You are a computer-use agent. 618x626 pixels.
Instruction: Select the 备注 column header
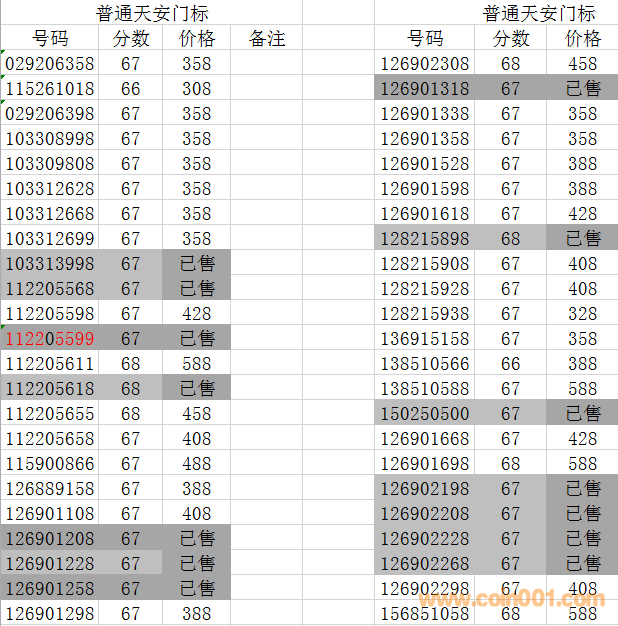(x=266, y=39)
